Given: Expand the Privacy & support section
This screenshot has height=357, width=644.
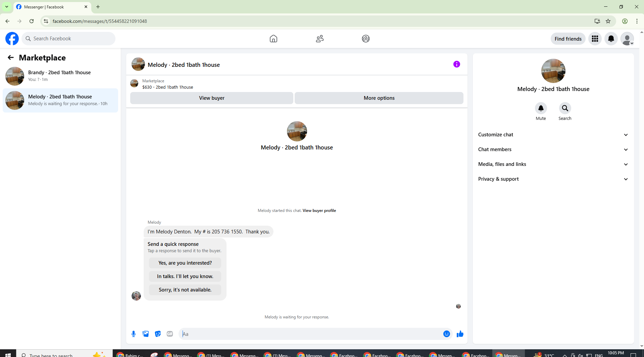Looking at the screenshot, I should click(553, 179).
